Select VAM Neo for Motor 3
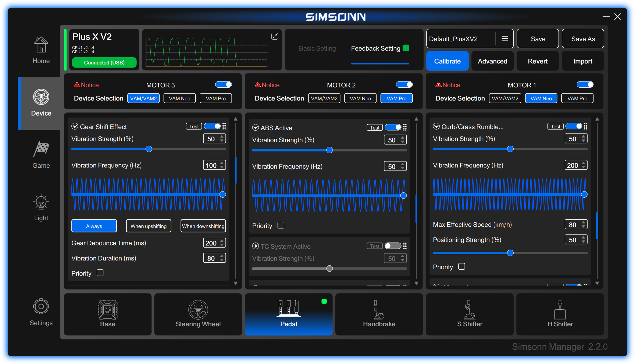 [x=179, y=98]
